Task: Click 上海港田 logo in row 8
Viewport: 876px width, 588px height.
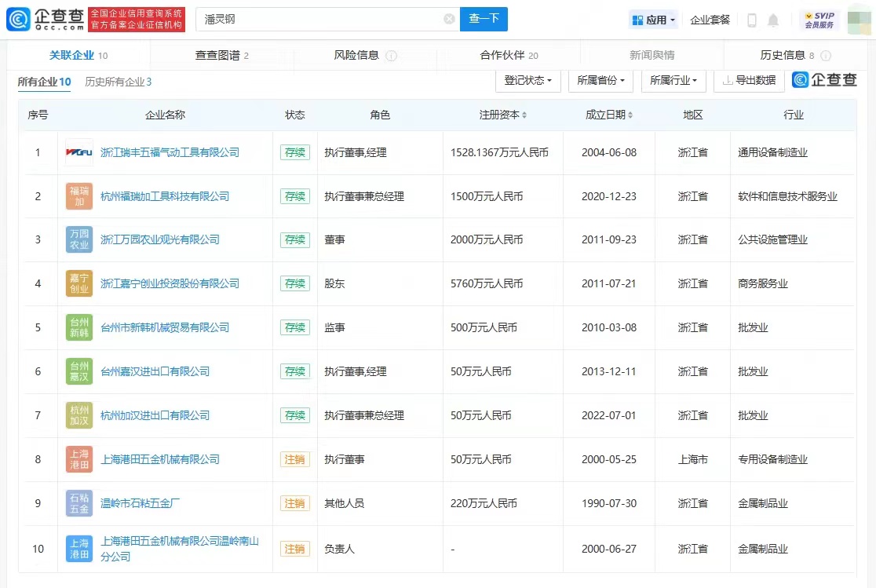Action: tap(78, 459)
